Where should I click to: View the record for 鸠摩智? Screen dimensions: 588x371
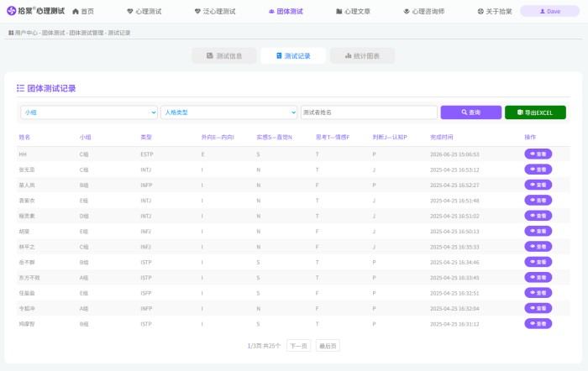(538, 323)
